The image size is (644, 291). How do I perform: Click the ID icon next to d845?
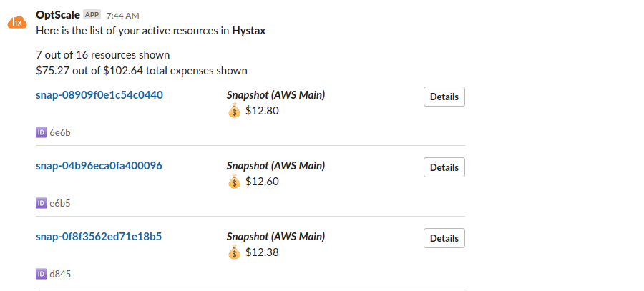click(x=41, y=274)
